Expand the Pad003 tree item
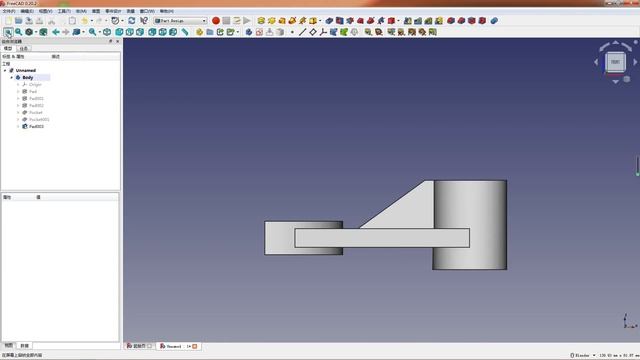This screenshot has height=360, width=640. coord(18,127)
